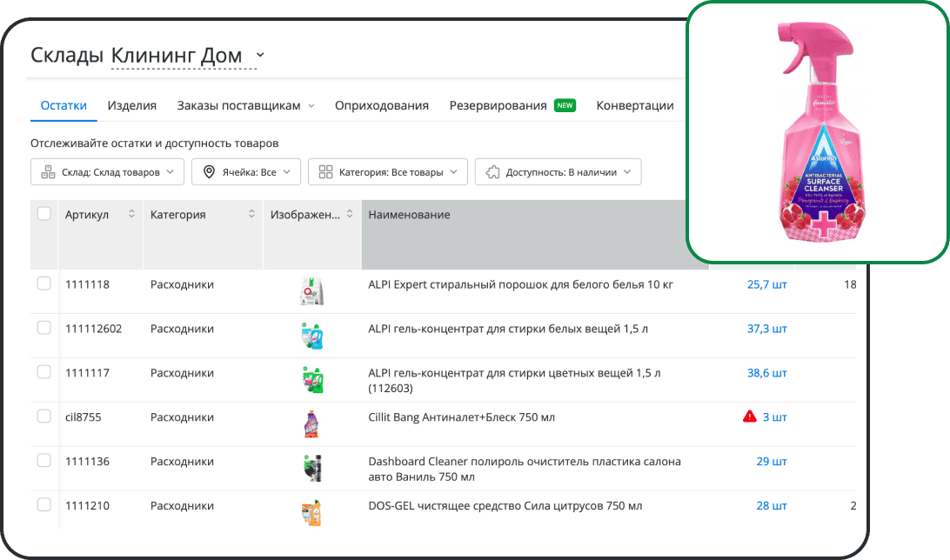The image size is (950, 560).
Task: Click sort arrows on Изображение column
Action: pyautogui.click(x=350, y=215)
